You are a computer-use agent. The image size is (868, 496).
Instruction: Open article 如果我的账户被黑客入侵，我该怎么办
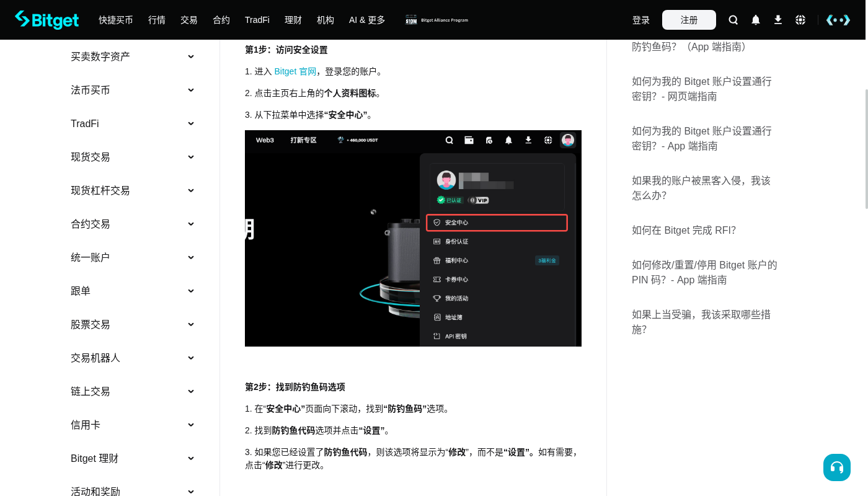click(701, 188)
